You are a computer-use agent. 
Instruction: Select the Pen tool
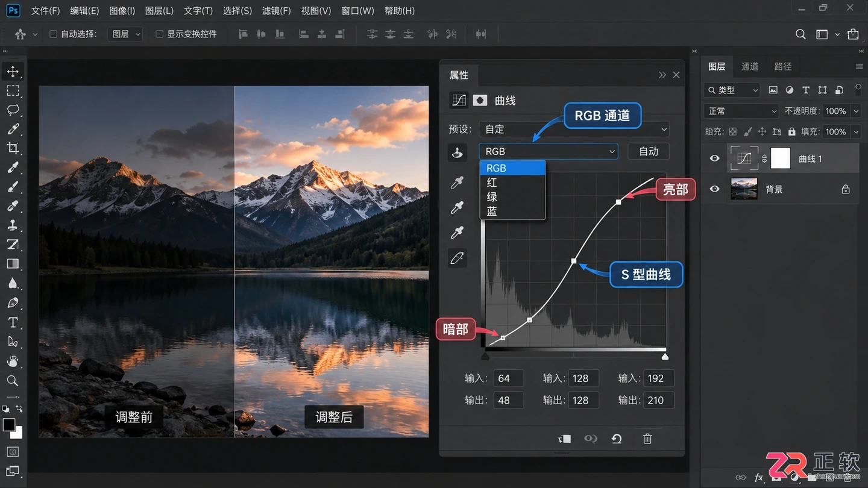tap(13, 302)
